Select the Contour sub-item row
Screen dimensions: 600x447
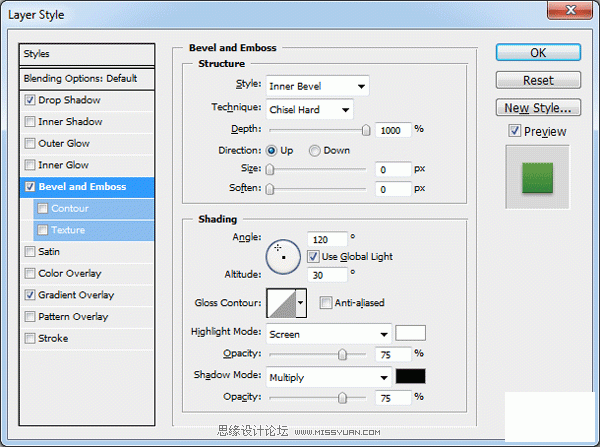93,209
